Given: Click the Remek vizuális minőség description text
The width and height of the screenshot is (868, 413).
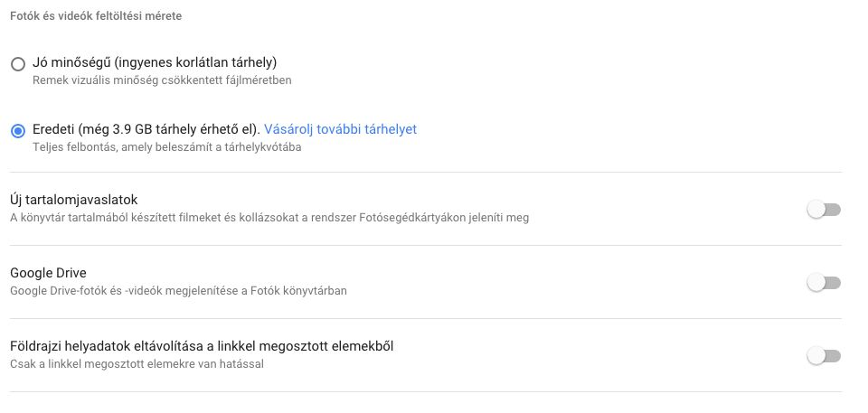Looking at the screenshot, I should pos(162,80).
